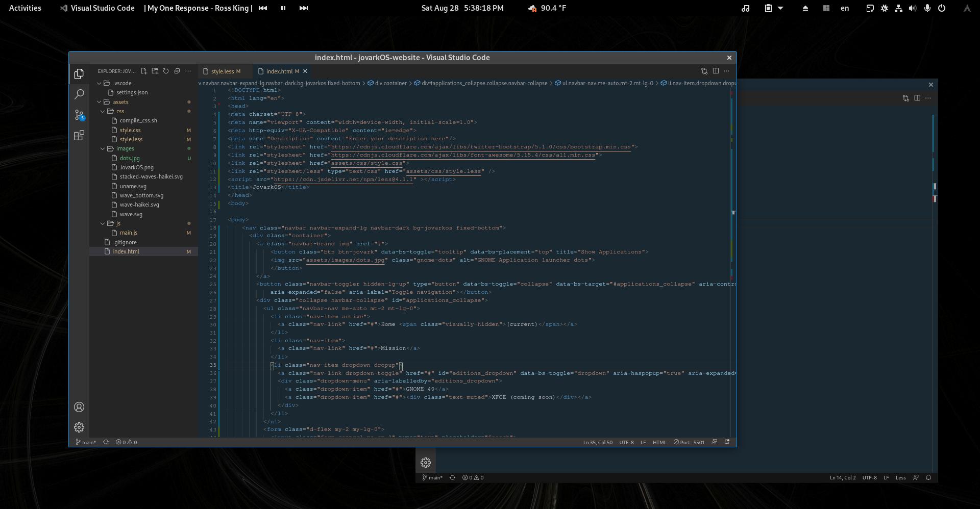The width and height of the screenshot is (980, 509).
Task: Click the main* branch in front status bar
Action: (x=86, y=442)
